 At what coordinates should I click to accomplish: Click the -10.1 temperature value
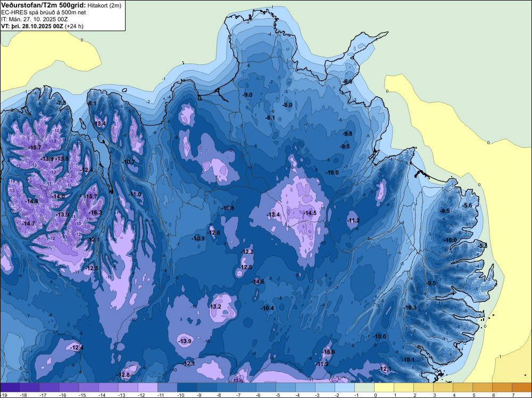[408, 360]
